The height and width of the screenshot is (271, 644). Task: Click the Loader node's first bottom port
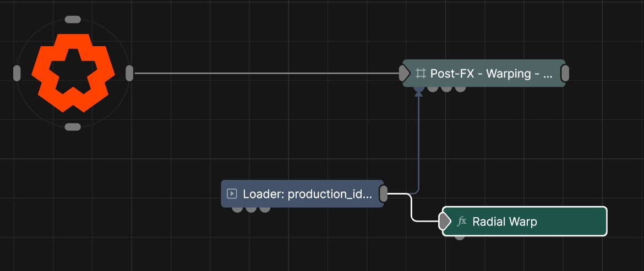click(237, 208)
